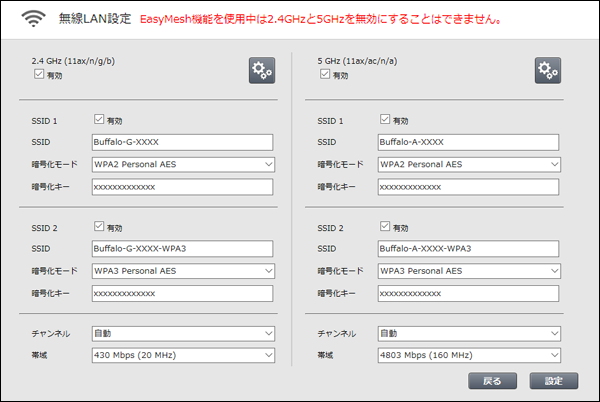Viewport: 600px width, 402px height.
Task: Click 5 GHz SSID 1 encryption key field
Action: (x=468, y=187)
